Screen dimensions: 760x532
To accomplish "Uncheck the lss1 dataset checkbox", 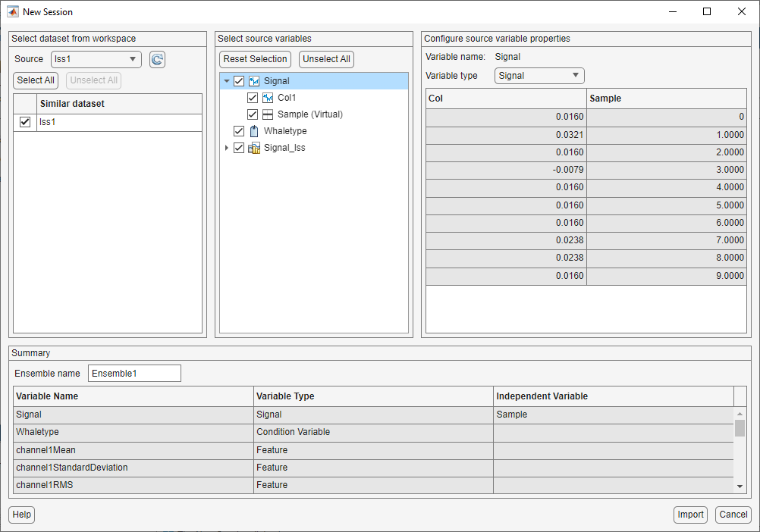I will pyautogui.click(x=25, y=122).
